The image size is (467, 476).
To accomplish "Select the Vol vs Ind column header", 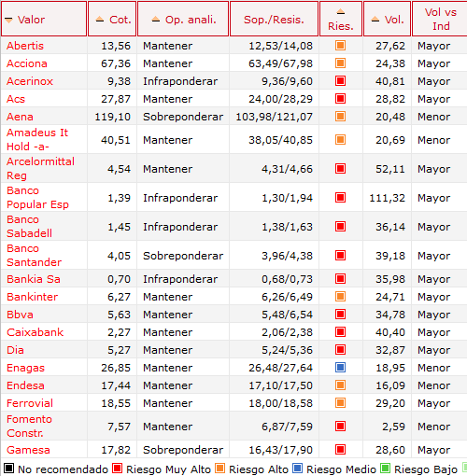I will (x=441, y=19).
